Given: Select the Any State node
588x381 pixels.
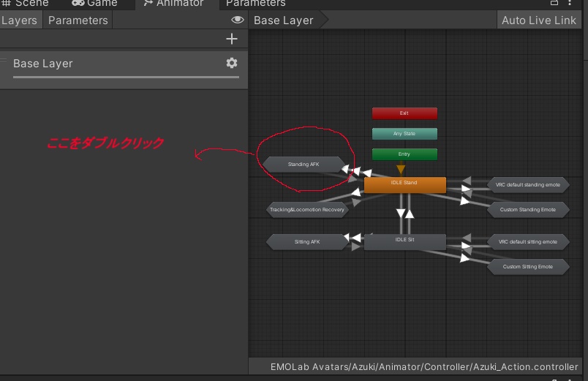Looking at the screenshot, I should (404, 134).
